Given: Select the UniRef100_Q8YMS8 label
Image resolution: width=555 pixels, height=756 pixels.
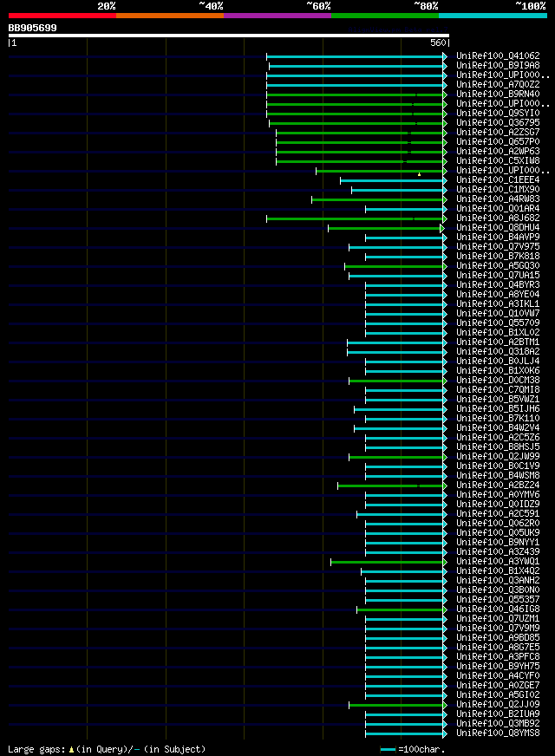Looking at the screenshot, I should (x=498, y=733).
